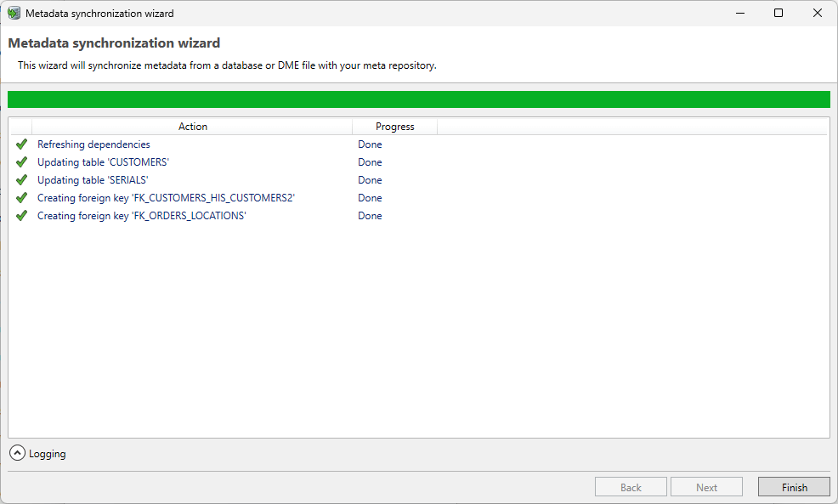Select the Done status of table SERIALS
Viewport: 838px width, 504px height.
tap(370, 179)
